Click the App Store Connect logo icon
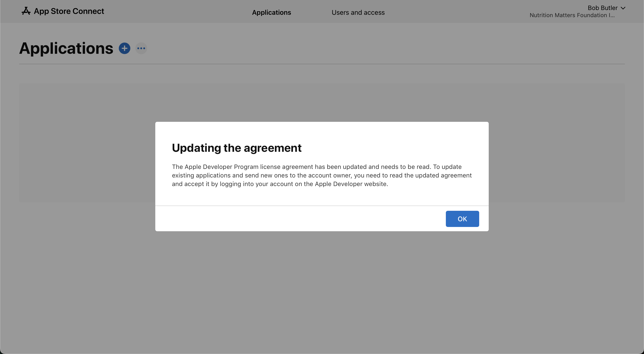 coord(26,11)
